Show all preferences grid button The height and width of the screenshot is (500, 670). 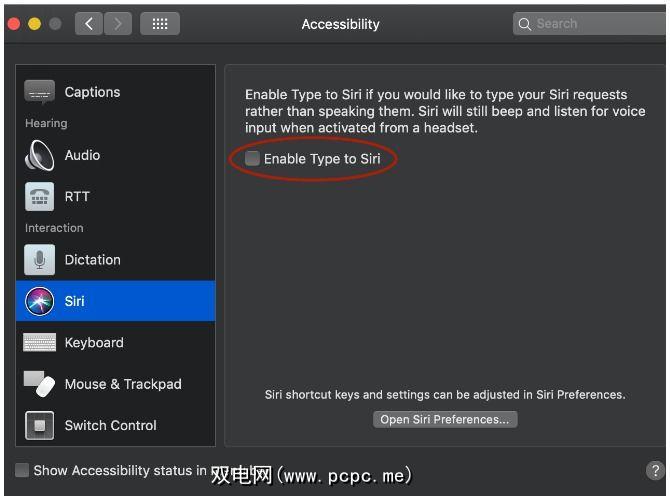coord(160,24)
